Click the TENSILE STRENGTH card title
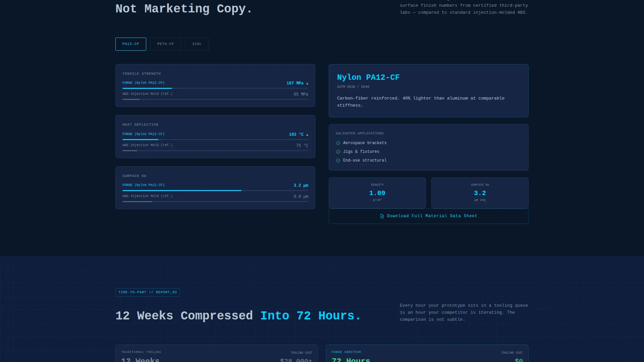Viewport: 644px width, 362px height. [x=142, y=74]
